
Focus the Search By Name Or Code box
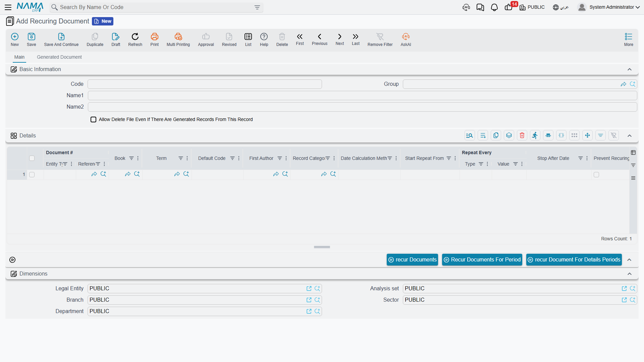tap(156, 7)
